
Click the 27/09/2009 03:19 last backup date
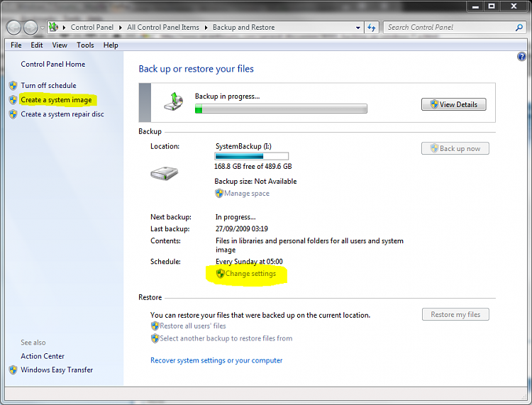click(242, 229)
